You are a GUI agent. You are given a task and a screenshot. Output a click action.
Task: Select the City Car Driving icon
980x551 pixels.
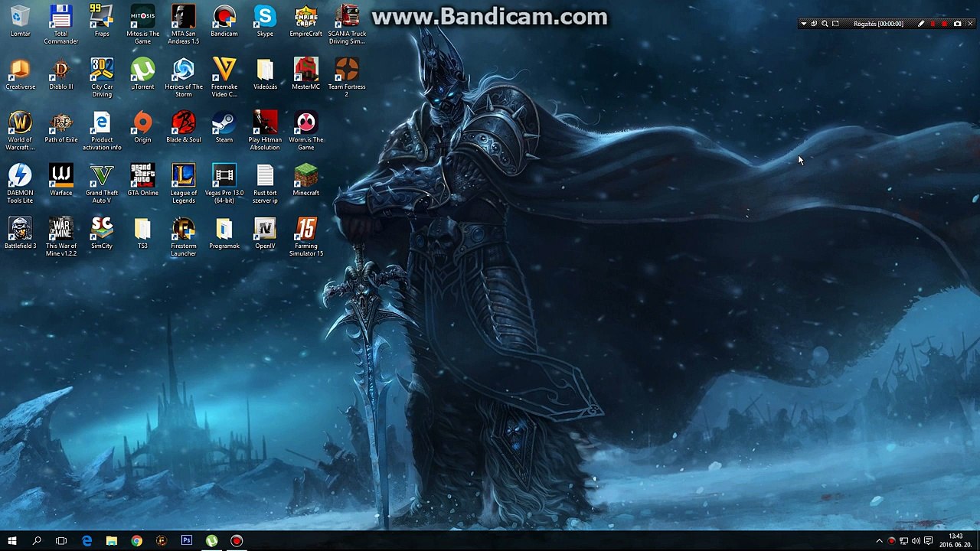point(102,77)
